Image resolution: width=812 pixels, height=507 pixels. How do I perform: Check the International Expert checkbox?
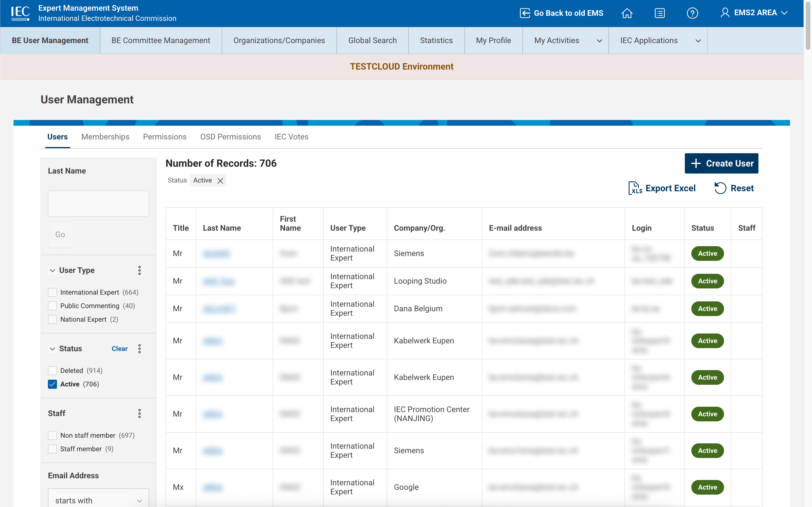(52, 292)
